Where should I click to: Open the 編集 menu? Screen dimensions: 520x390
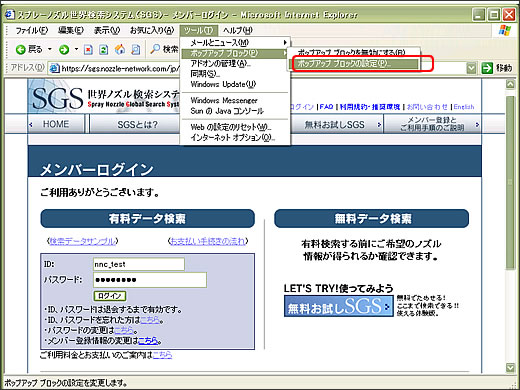(70, 31)
